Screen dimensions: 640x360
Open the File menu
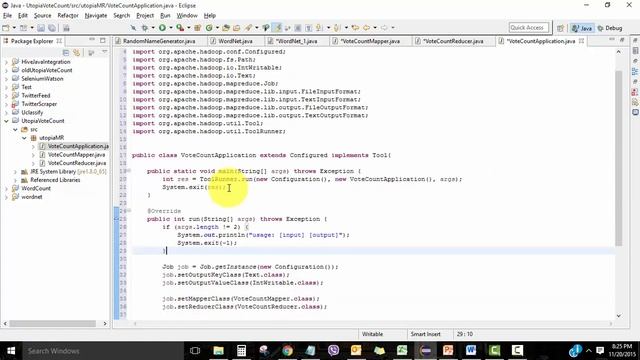pos(7,16)
